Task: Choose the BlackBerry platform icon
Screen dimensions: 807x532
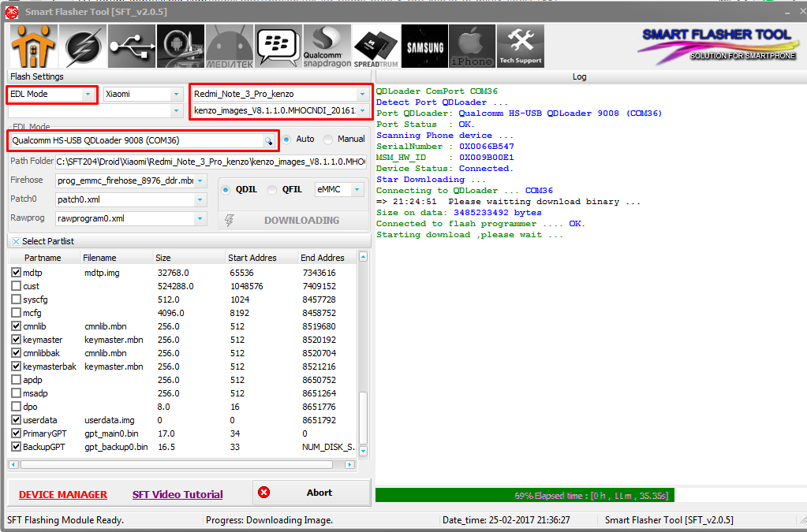Action: pyautogui.click(x=278, y=46)
